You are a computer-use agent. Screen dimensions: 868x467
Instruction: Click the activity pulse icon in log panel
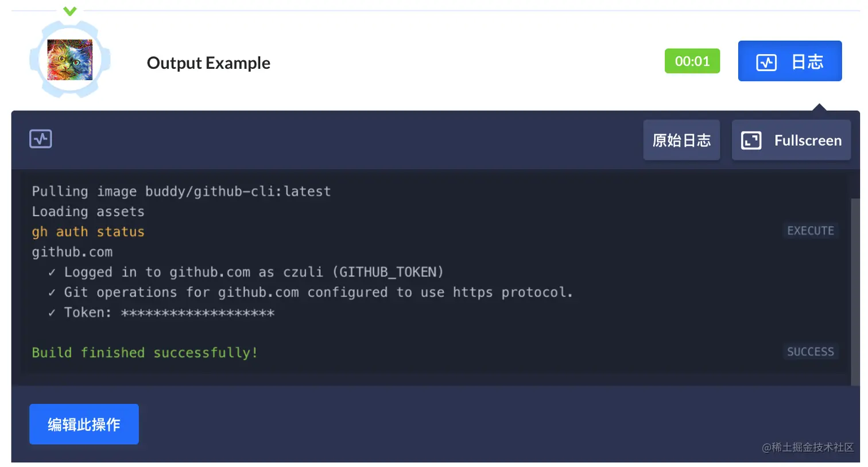click(41, 139)
